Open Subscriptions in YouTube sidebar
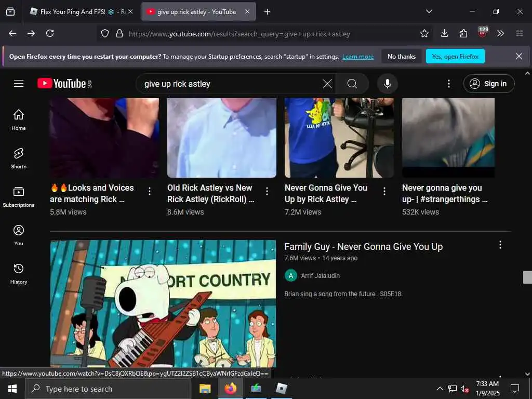Image resolution: width=532 pixels, height=399 pixels. (x=19, y=197)
